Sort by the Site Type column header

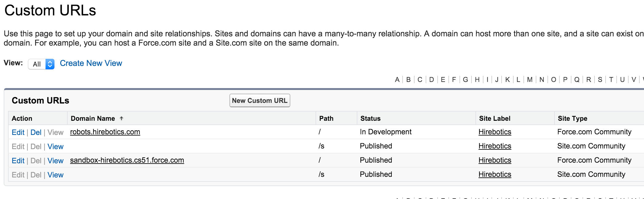pyautogui.click(x=572, y=118)
